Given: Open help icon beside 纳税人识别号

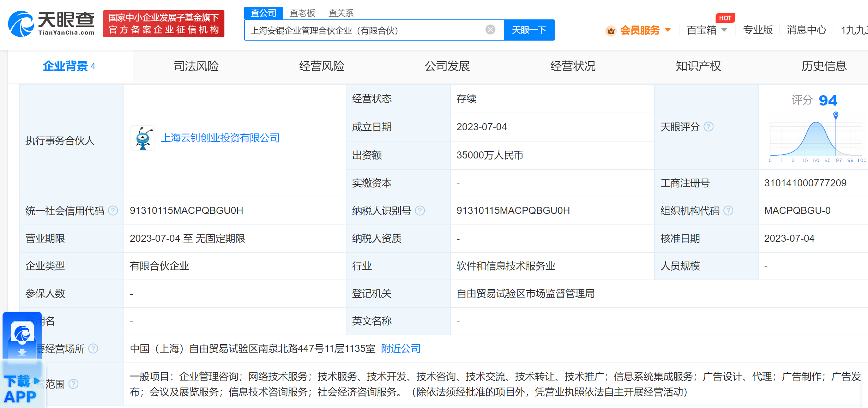Looking at the screenshot, I should click(420, 211).
